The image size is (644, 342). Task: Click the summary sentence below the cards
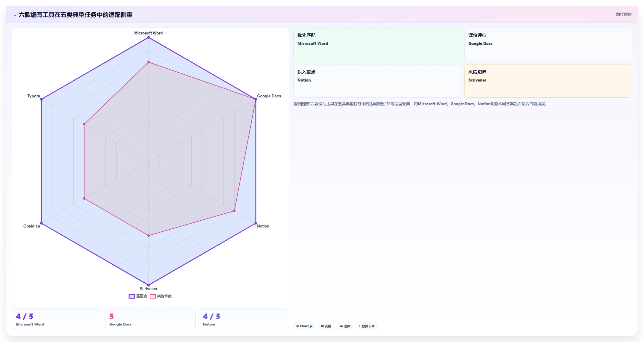tap(421, 104)
